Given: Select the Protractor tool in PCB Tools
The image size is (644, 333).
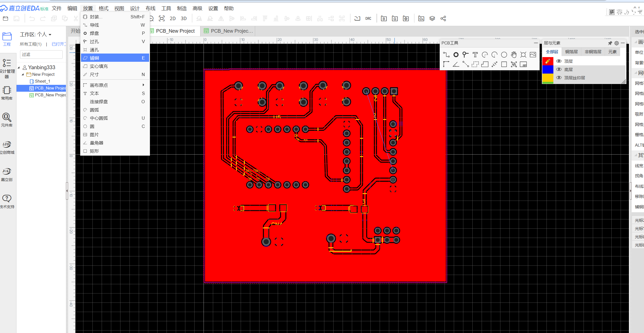Looking at the screenshot, I should point(456,64).
